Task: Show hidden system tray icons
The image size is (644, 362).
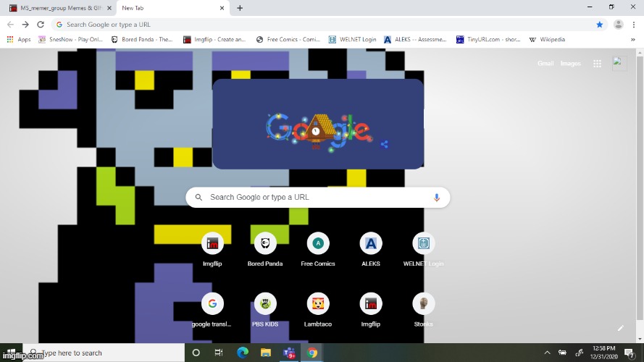Action: [x=547, y=353]
